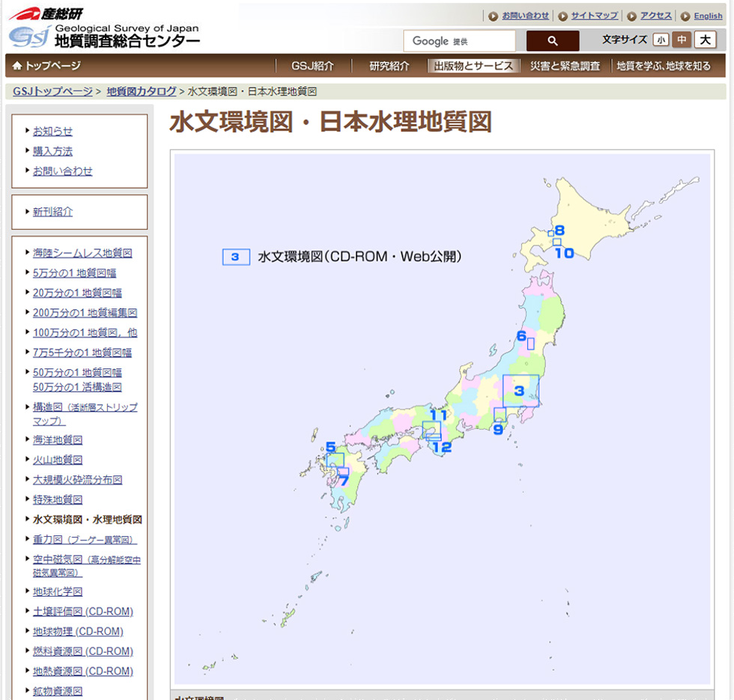Select map area 6 in Tohoku
Viewport: 734px width, 700px height.
click(531, 344)
